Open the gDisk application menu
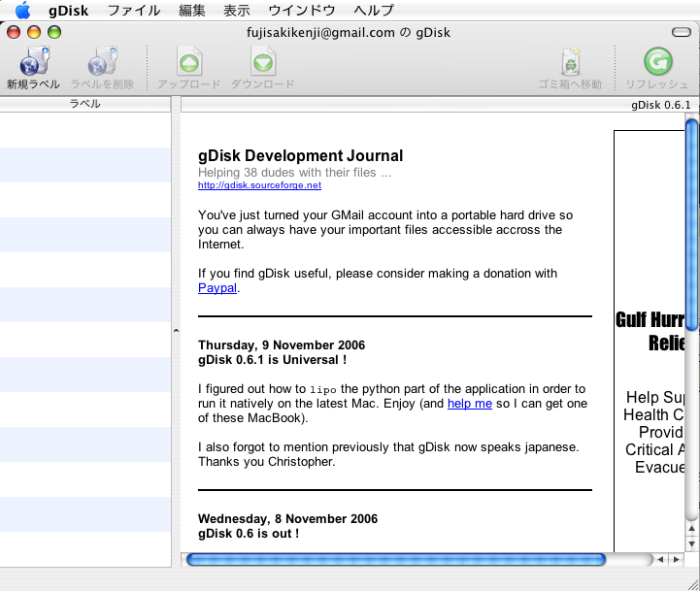The image size is (700, 591). tap(68, 11)
